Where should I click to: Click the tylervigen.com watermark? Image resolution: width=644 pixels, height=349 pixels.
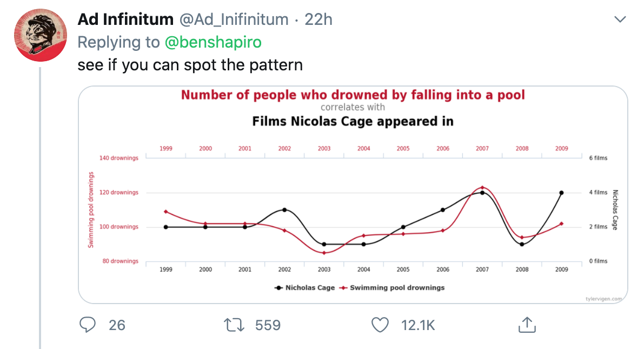pyautogui.click(x=604, y=299)
